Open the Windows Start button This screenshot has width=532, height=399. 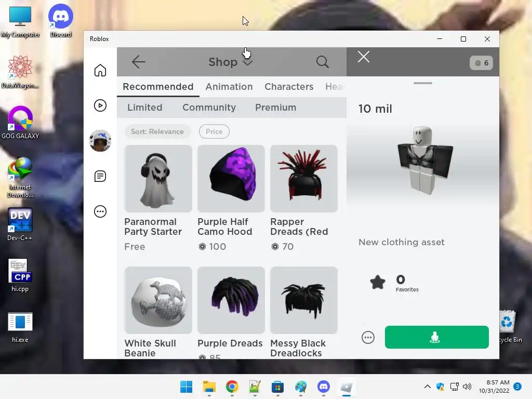[186, 387]
